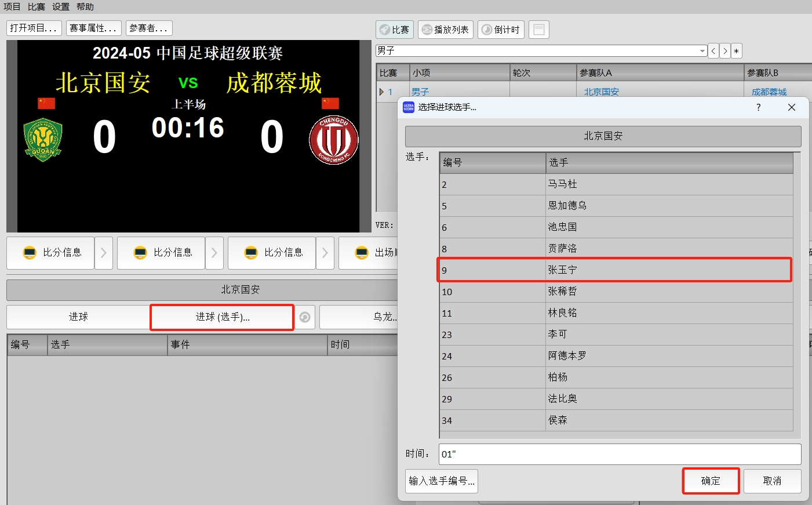Click the right navigation arrow beside 男子 box
The width and height of the screenshot is (812, 505).
coord(724,51)
